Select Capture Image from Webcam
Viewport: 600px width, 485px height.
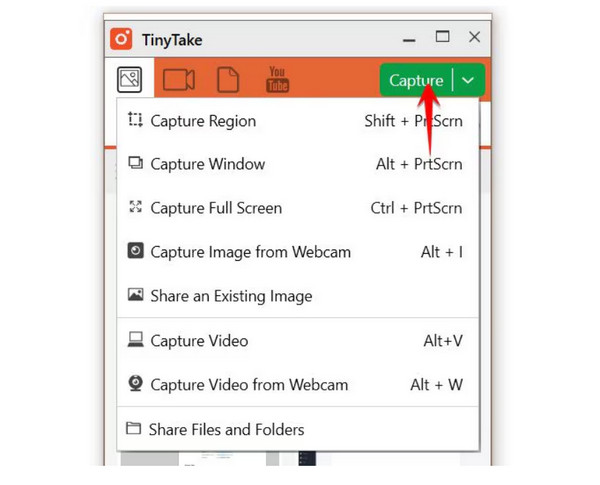click(x=298, y=252)
